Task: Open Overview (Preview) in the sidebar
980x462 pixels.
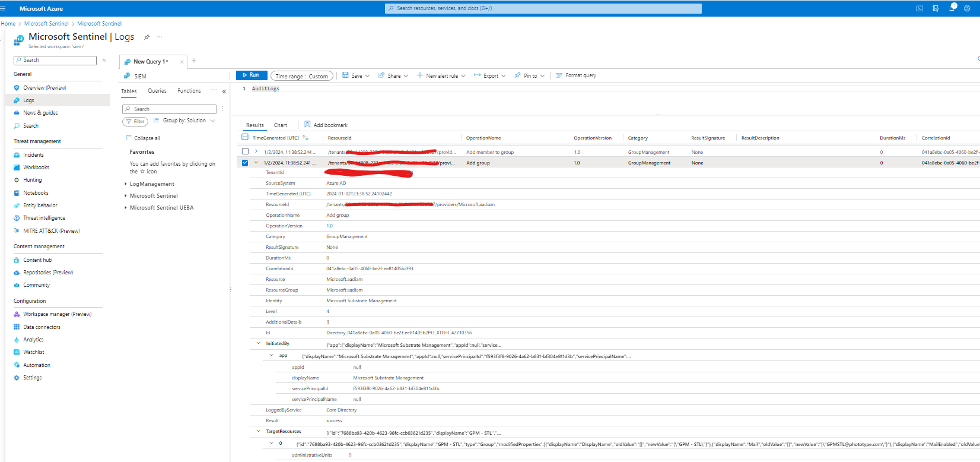Action: [x=44, y=88]
